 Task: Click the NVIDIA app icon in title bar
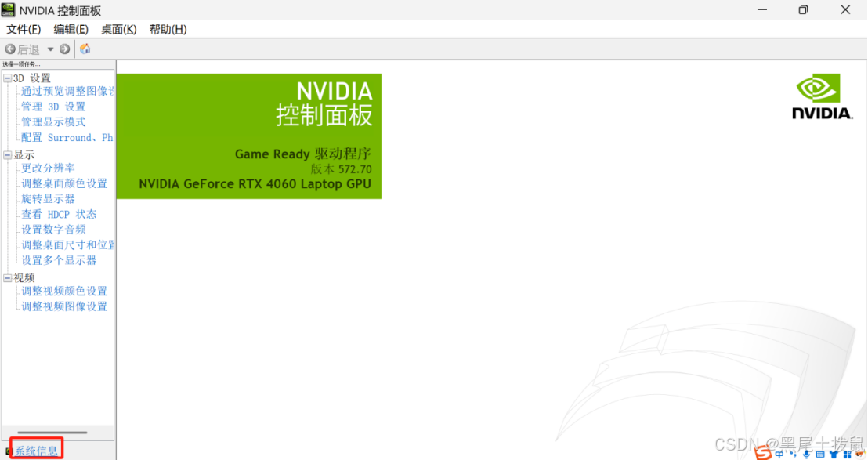(x=8, y=9)
